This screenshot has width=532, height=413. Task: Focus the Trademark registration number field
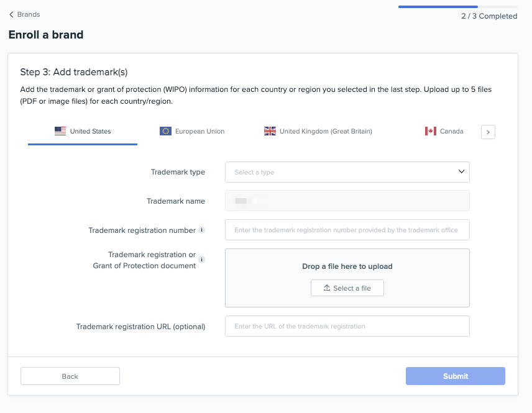tap(347, 230)
